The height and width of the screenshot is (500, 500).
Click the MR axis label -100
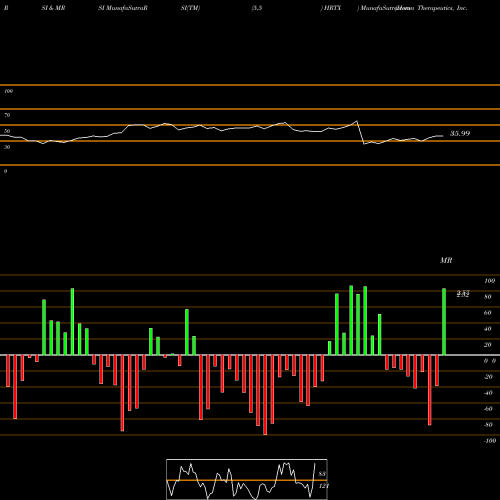tap(490, 441)
